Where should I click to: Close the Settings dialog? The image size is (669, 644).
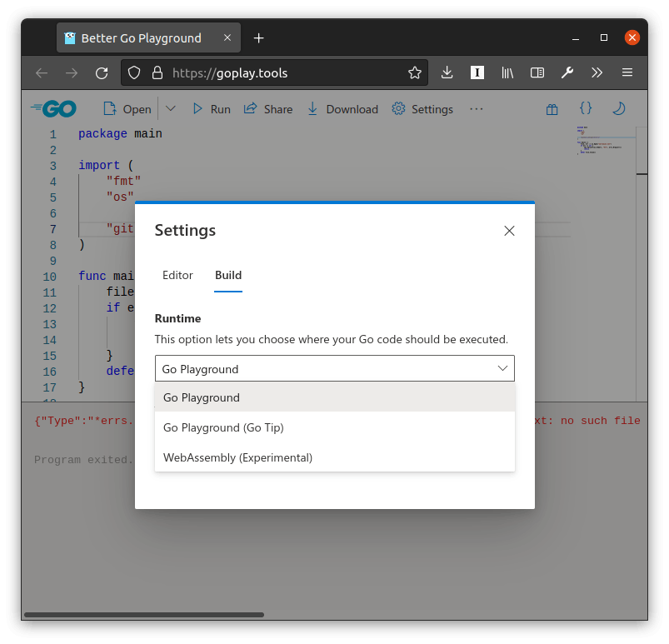[509, 231]
